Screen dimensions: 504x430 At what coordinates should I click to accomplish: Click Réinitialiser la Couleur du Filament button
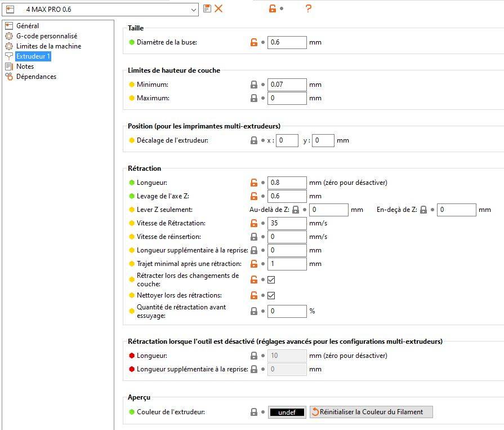371,412
